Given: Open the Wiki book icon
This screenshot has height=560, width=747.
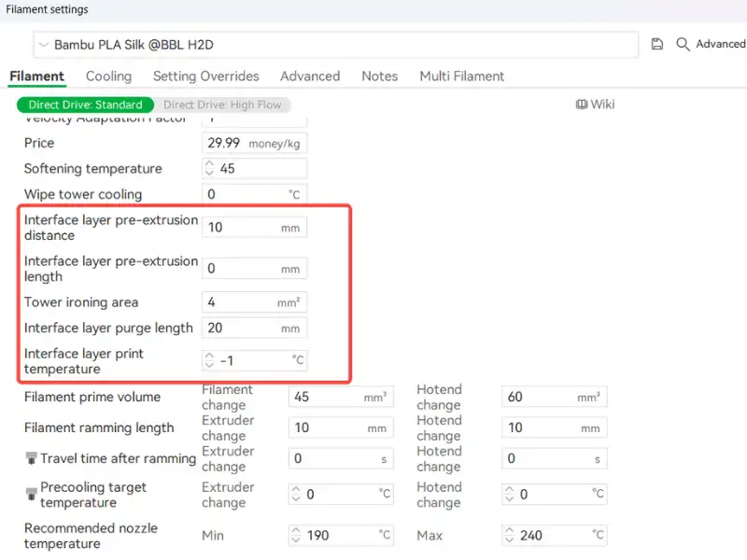Looking at the screenshot, I should 581,105.
